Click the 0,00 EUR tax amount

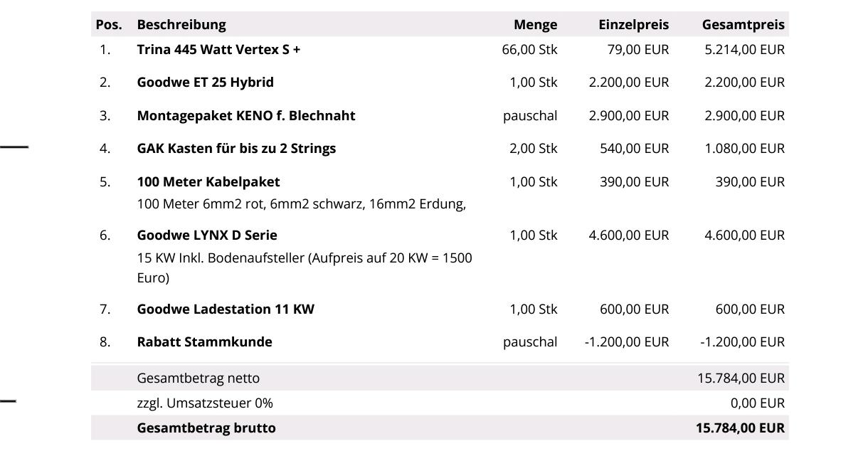coord(757,403)
